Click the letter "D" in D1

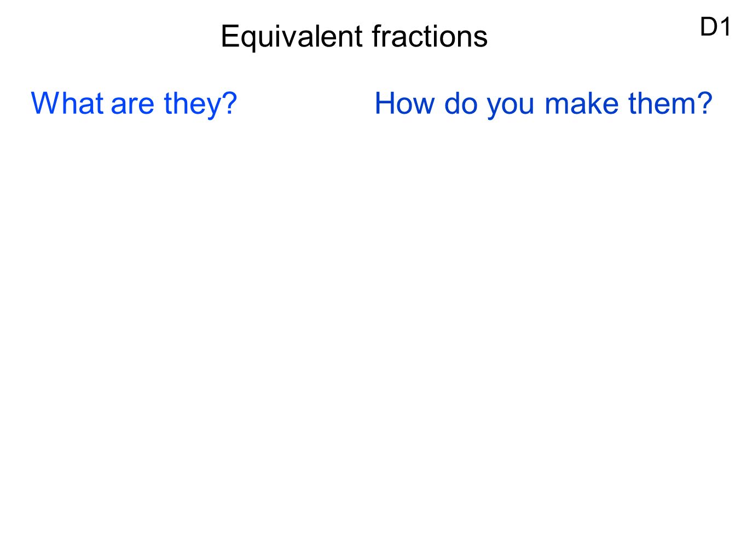[709, 27]
